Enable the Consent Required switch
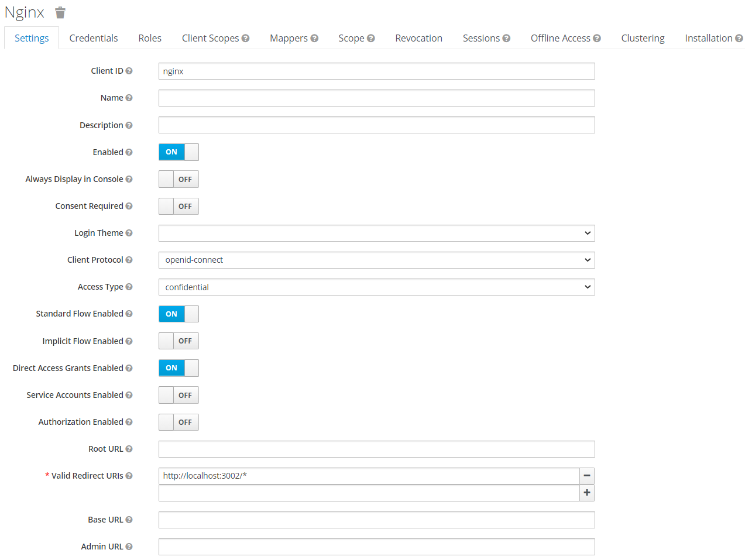 click(178, 206)
